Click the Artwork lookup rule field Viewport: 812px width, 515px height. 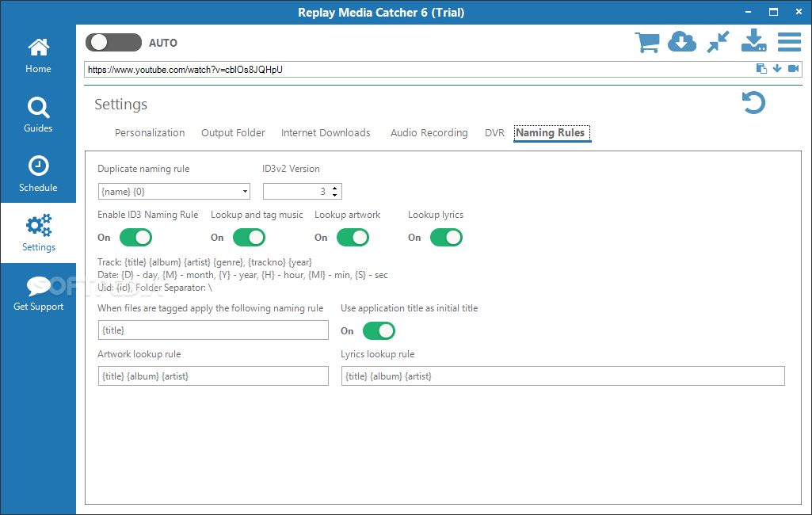click(x=213, y=376)
